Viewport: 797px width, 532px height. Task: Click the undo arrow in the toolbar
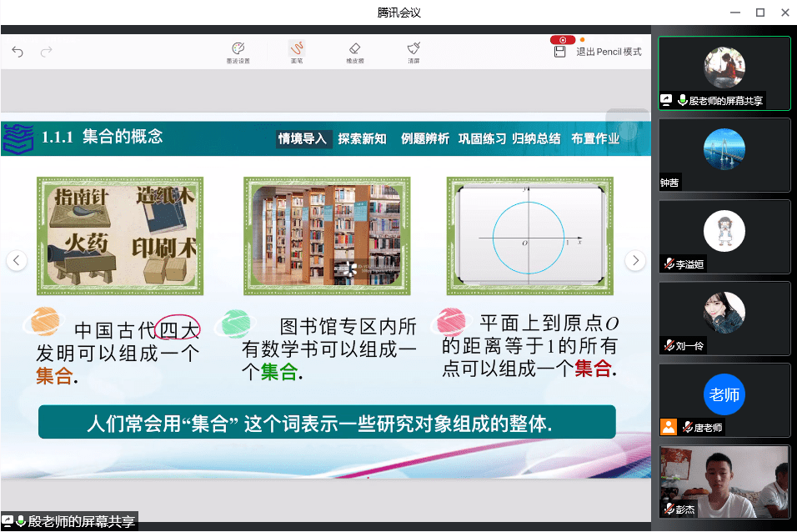point(18,52)
